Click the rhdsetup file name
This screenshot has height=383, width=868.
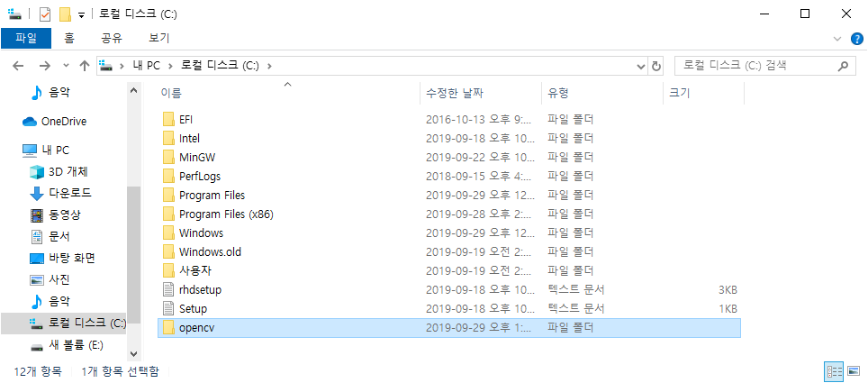pos(201,289)
